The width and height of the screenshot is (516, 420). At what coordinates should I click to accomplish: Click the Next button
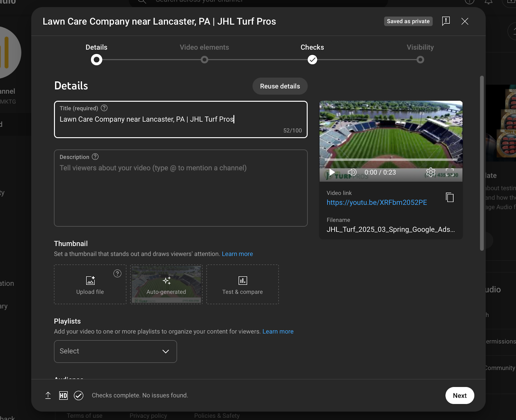point(460,396)
